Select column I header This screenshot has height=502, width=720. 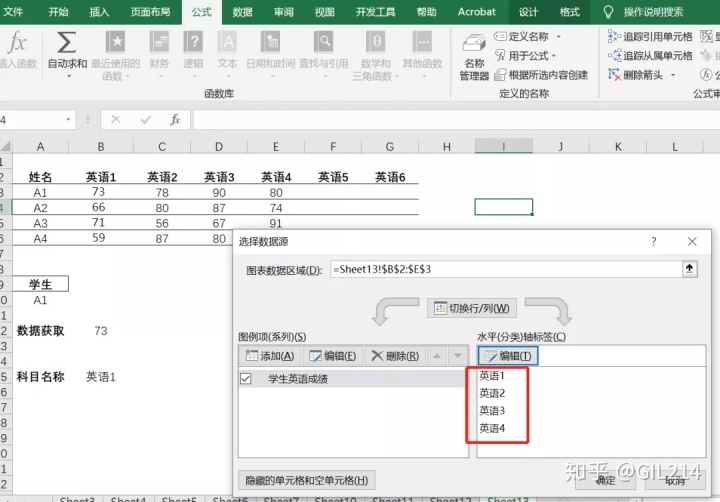click(504, 147)
